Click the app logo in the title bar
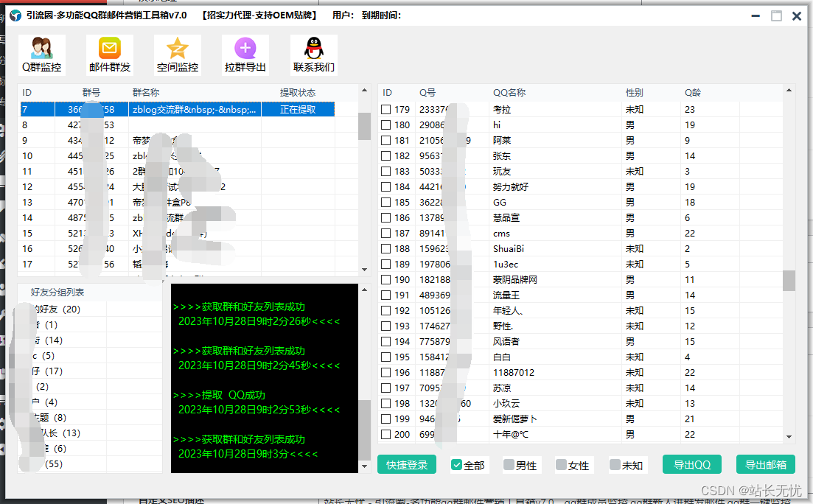The image size is (813, 504). click(15, 15)
